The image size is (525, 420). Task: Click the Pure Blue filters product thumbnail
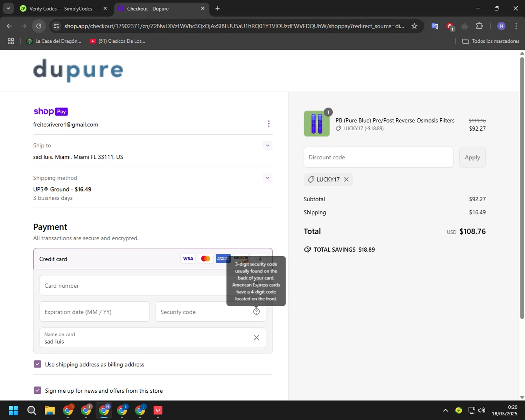pos(317,124)
